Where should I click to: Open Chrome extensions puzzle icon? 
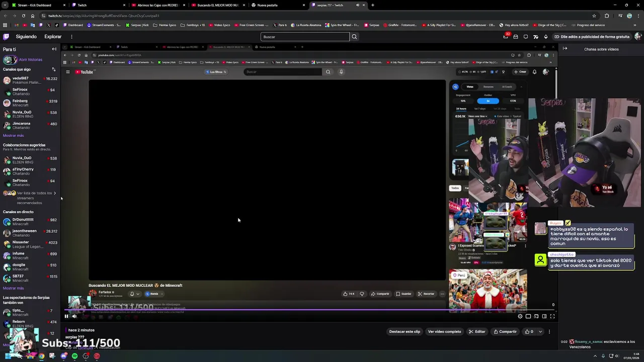[x=607, y=16]
